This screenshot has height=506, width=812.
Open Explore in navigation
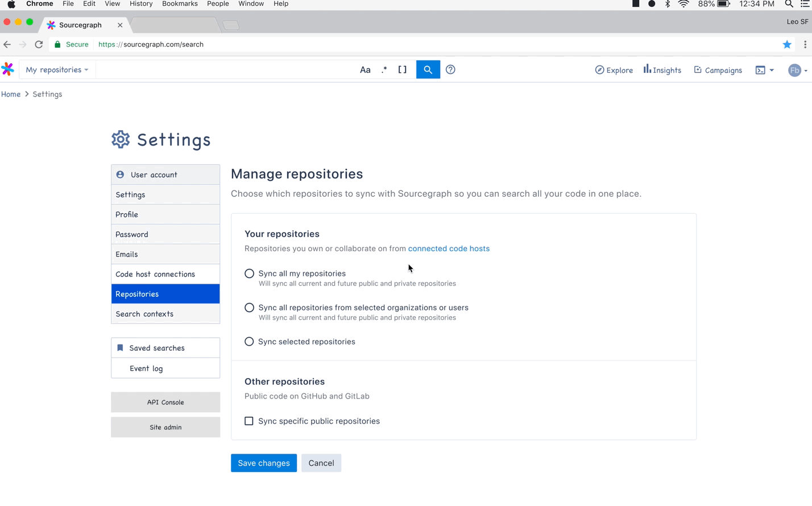[x=614, y=70]
